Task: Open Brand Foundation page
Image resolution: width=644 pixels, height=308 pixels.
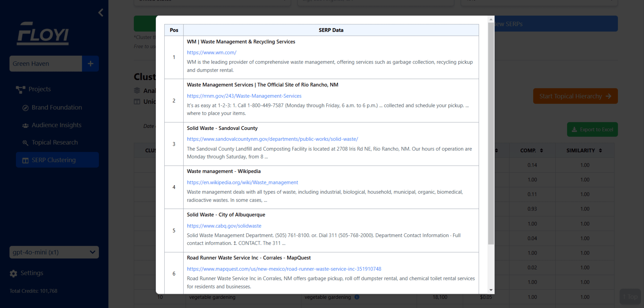Action: (56, 107)
